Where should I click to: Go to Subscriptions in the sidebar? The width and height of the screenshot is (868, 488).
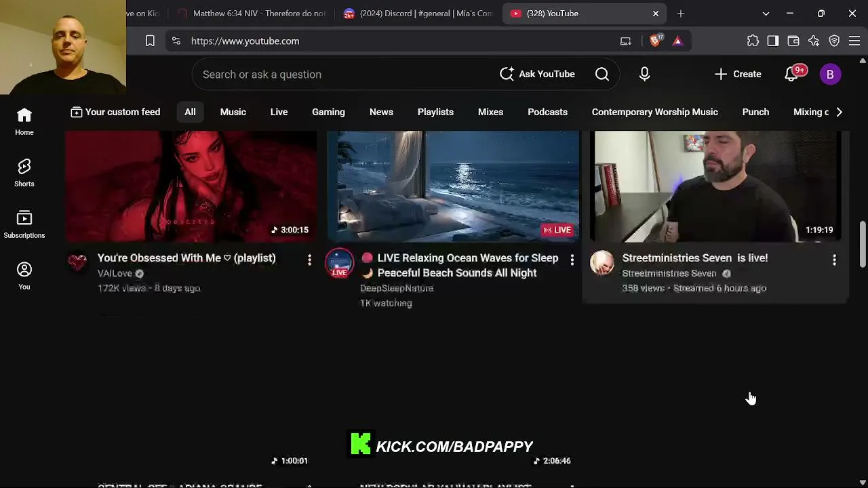pyautogui.click(x=24, y=225)
